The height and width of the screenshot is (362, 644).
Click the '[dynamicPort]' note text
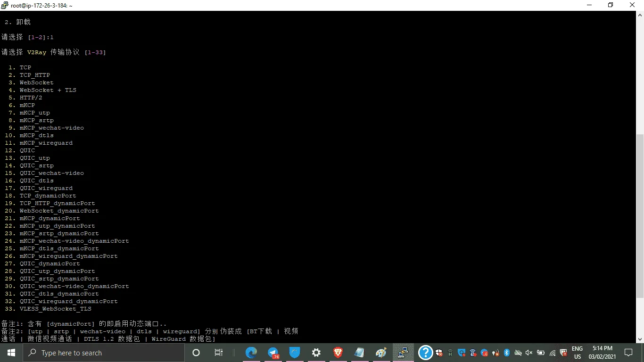[71, 324]
